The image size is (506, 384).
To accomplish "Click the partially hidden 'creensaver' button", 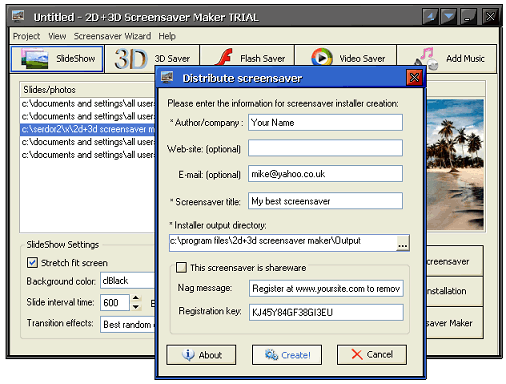I will (x=454, y=261).
